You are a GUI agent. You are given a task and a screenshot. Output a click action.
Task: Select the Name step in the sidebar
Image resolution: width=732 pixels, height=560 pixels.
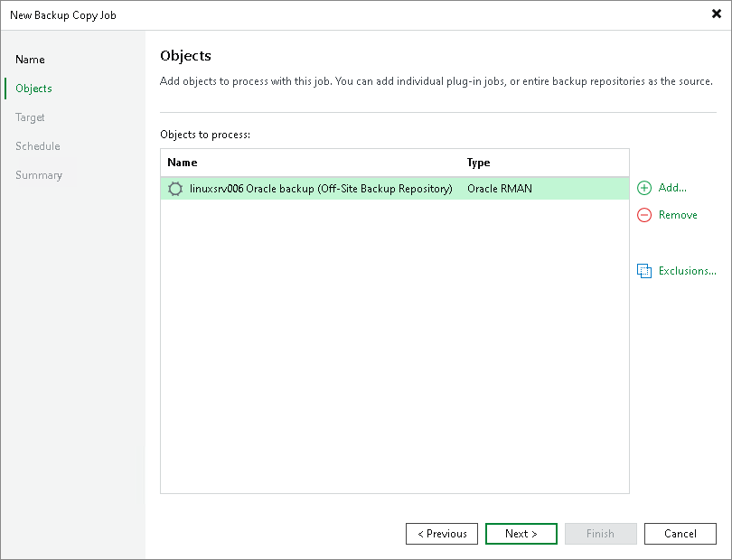click(x=30, y=59)
